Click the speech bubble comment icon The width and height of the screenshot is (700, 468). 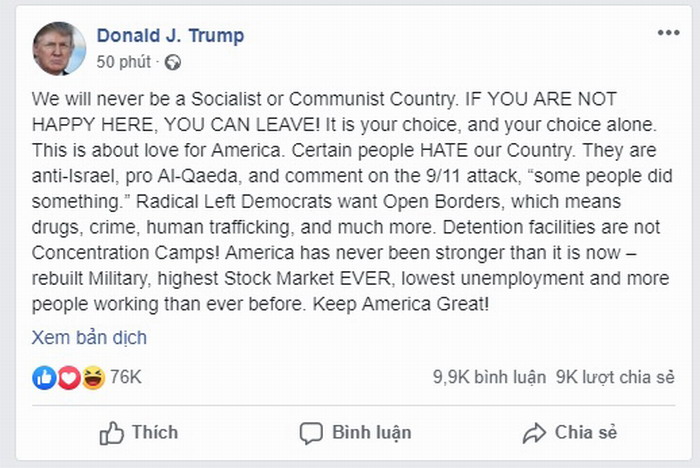(312, 433)
